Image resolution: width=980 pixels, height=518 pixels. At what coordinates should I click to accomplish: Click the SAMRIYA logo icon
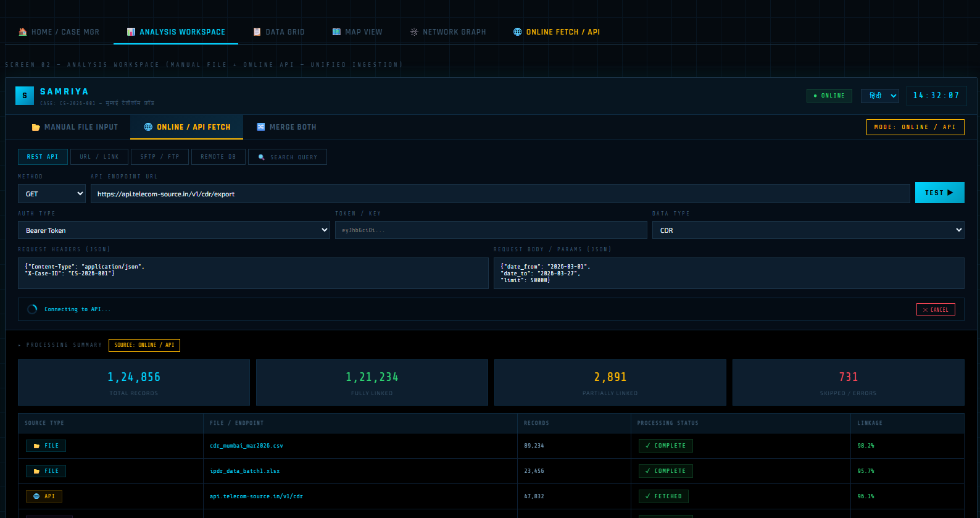pos(25,96)
